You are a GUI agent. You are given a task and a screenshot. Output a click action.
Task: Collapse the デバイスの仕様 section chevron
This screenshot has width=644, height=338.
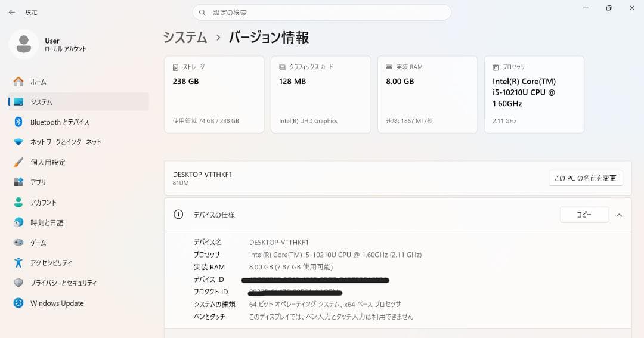click(x=619, y=215)
